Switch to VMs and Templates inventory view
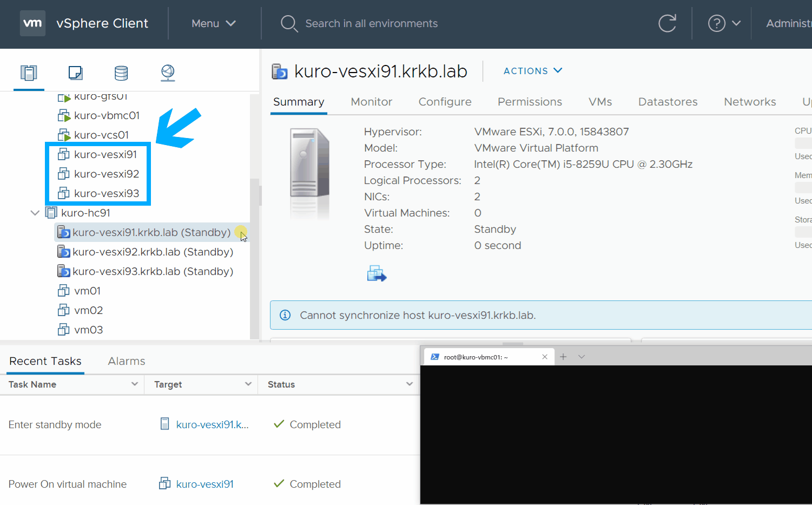Screen dimensions: 812x505 point(75,73)
